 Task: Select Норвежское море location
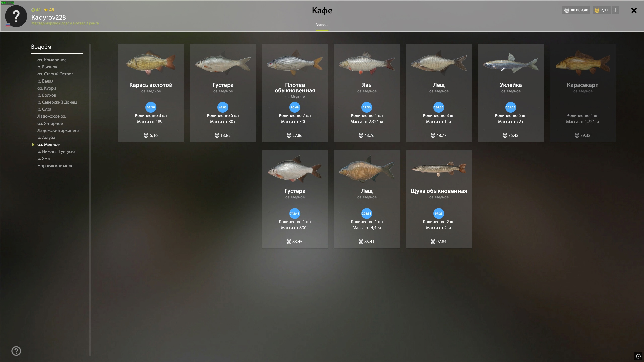pos(55,166)
